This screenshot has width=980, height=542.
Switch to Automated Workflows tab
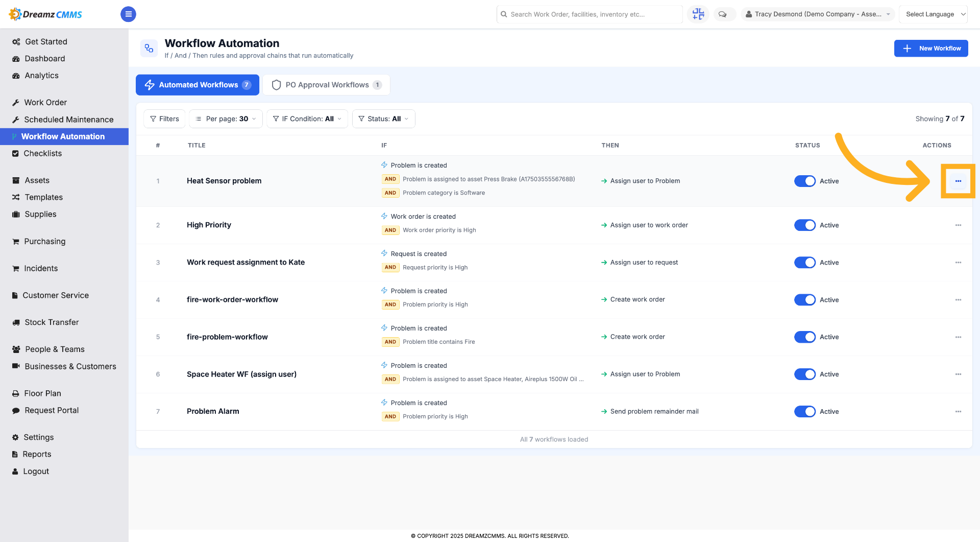198,85
